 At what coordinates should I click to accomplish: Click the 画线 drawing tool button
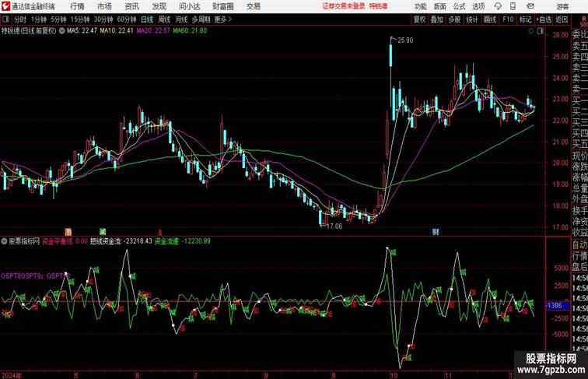490,19
